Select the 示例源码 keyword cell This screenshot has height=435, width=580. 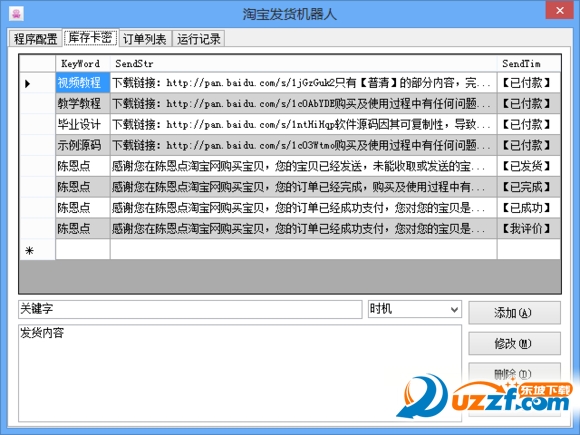(x=83, y=145)
